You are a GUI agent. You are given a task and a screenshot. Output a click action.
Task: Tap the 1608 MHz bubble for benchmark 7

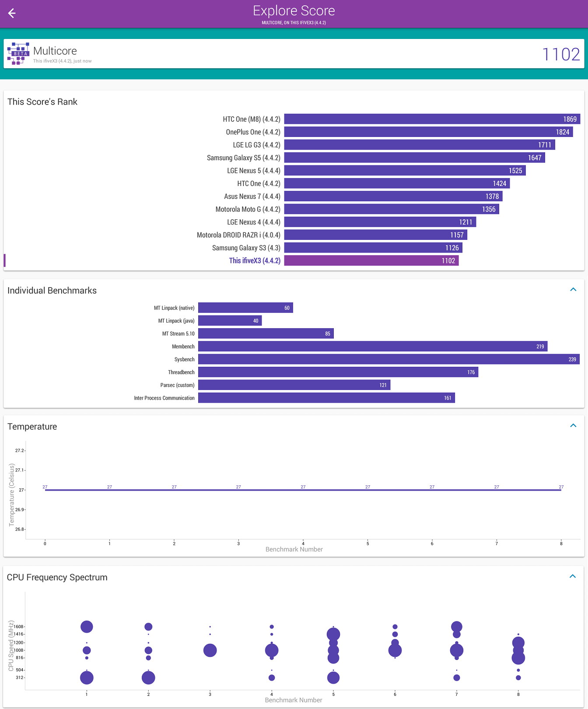click(x=457, y=627)
